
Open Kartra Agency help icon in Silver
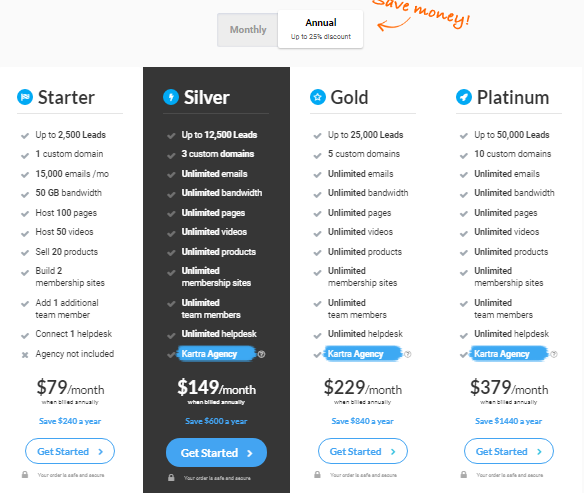click(x=261, y=354)
